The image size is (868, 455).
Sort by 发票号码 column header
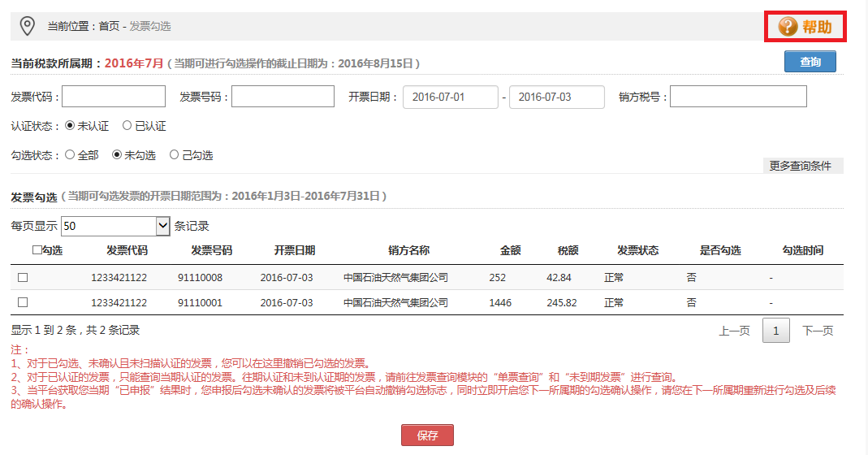[211, 250]
